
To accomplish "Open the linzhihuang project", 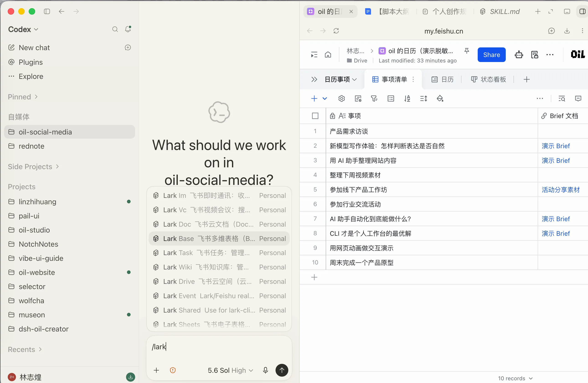I will click(x=70, y=202).
